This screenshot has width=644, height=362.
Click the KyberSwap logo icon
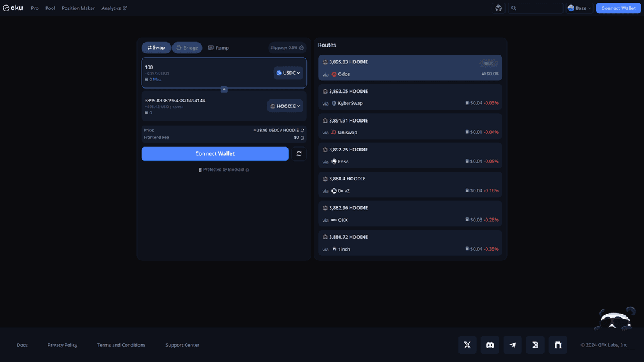pos(334,104)
